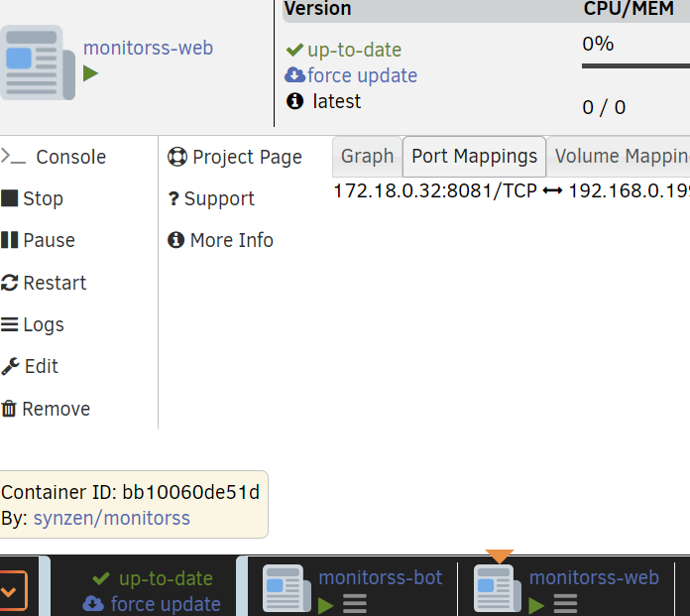This screenshot has width=690, height=616.
Task: Click the green play icon under bottom bar monitorss-web
Action: 536,606
